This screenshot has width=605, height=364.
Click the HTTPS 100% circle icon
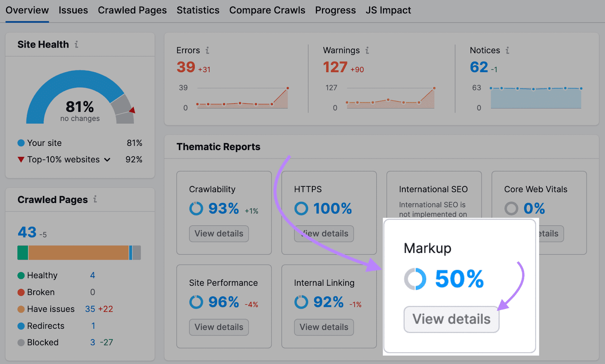[301, 208]
